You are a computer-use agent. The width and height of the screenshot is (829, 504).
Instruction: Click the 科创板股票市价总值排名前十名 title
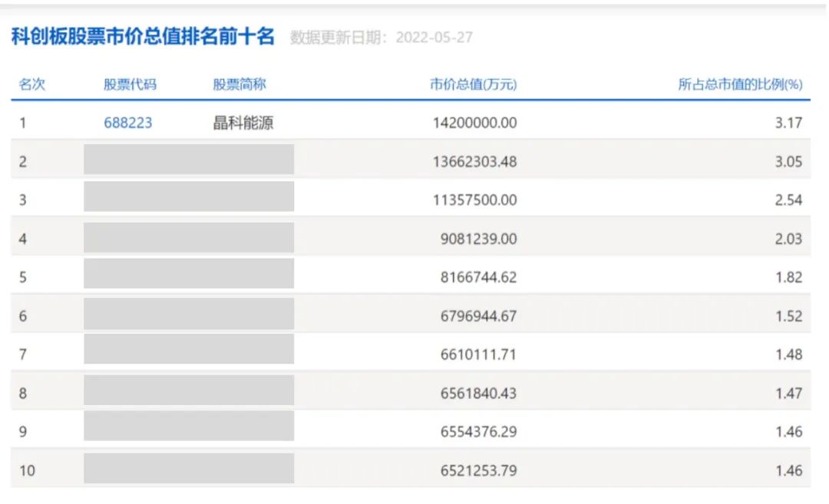coord(143,37)
